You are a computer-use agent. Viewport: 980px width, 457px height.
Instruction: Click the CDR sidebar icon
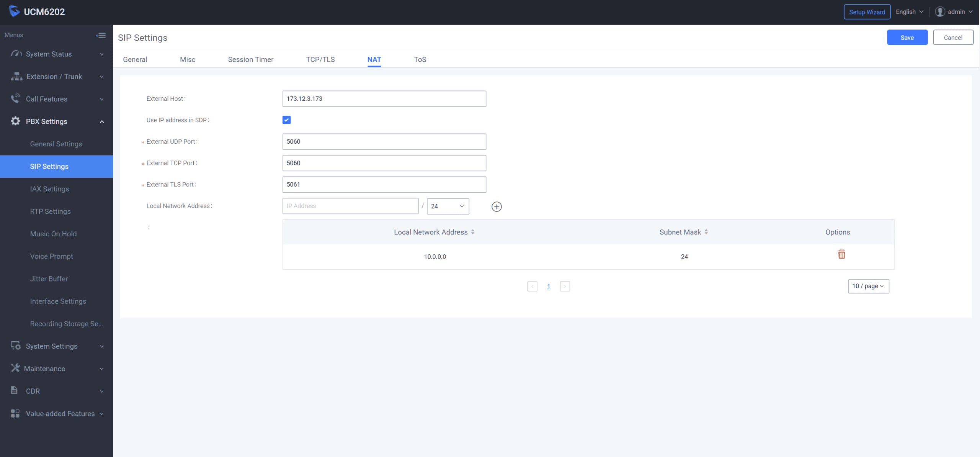click(15, 390)
